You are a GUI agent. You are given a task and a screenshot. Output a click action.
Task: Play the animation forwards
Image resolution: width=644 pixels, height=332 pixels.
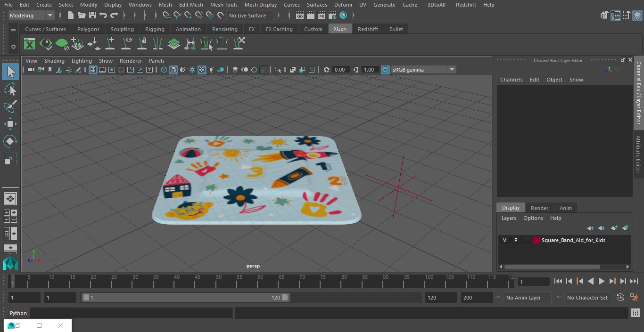click(x=602, y=281)
